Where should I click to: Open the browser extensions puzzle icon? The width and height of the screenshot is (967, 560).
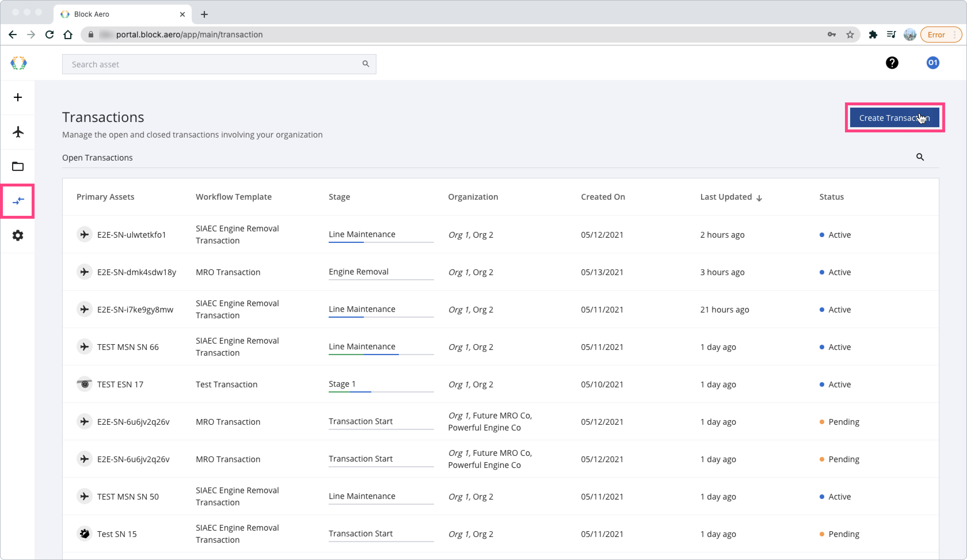coord(873,35)
